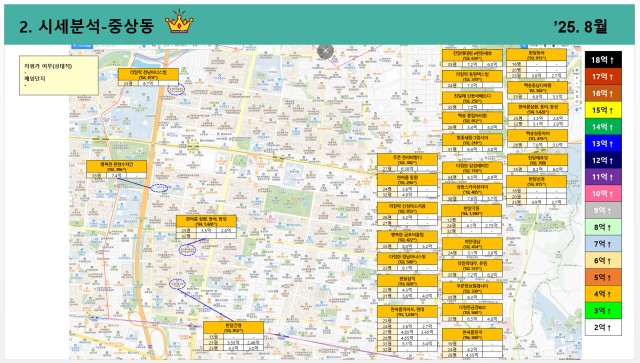Viewport: 640px width, 363px height.
Task: Select the light blue 7억↑ legend swatch
Action: 603,244
